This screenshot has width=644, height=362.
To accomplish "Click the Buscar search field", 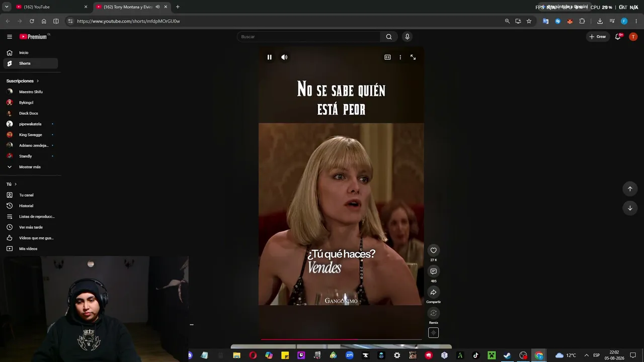I will point(309,37).
